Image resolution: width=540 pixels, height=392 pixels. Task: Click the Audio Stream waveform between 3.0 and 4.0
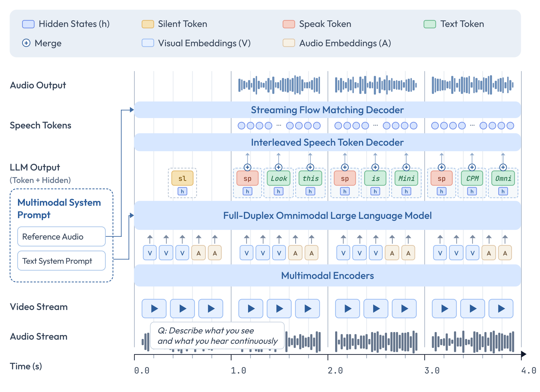(473, 342)
